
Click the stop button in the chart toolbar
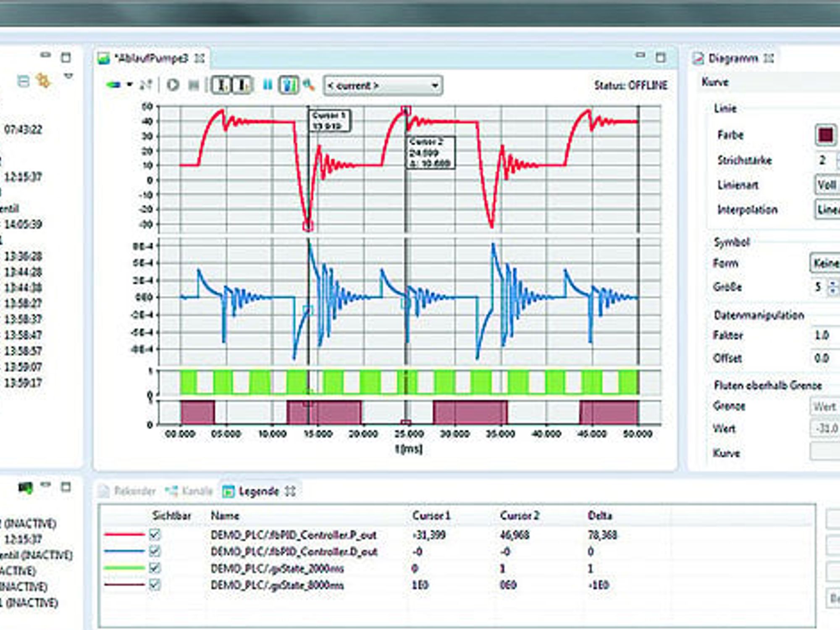[x=194, y=86]
